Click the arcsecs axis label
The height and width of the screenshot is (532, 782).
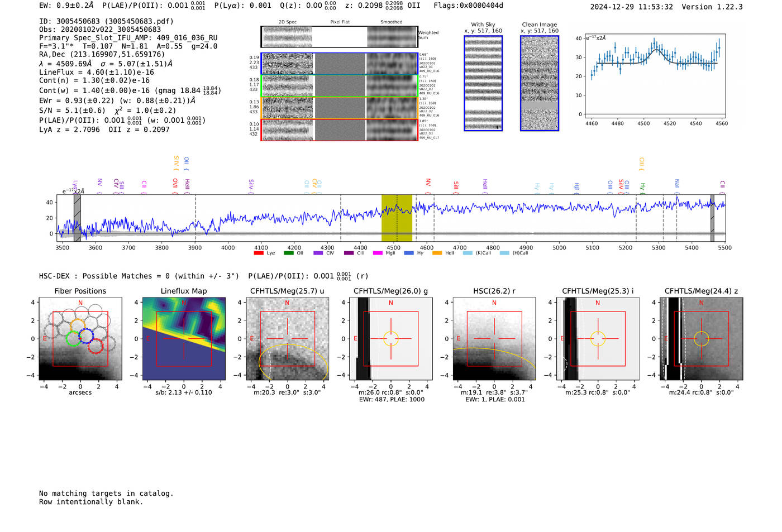[x=80, y=392]
